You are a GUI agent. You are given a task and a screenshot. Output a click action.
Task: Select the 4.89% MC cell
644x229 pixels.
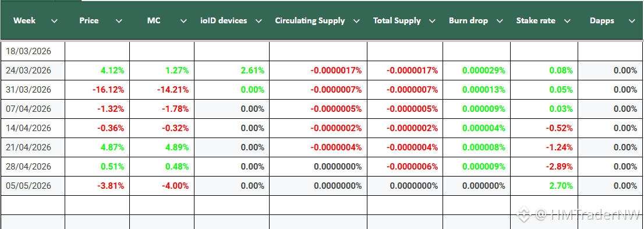162,147
